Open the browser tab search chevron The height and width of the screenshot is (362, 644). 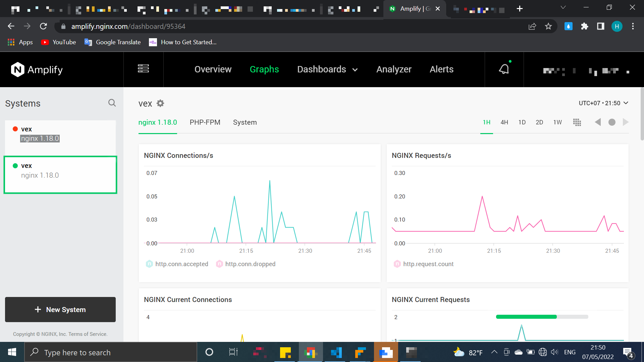[x=563, y=7]
